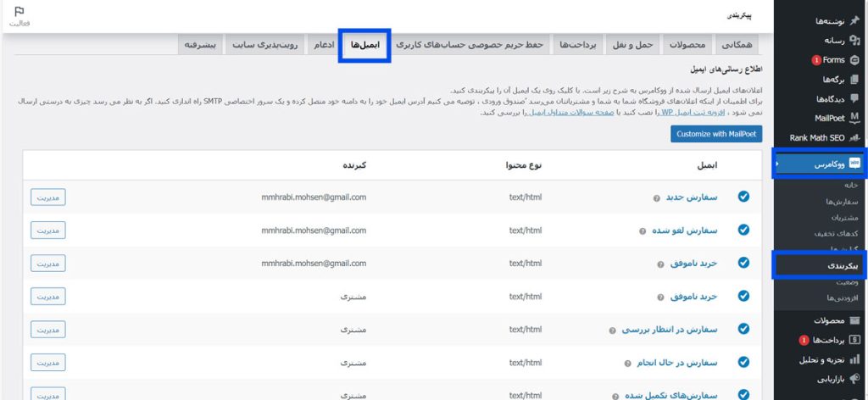This screenshot has height=400, width=868.
Task: Click the comment bubble icon beside دیدگاه‌ها
Action: pyautogui.click(x=854, y=99)
